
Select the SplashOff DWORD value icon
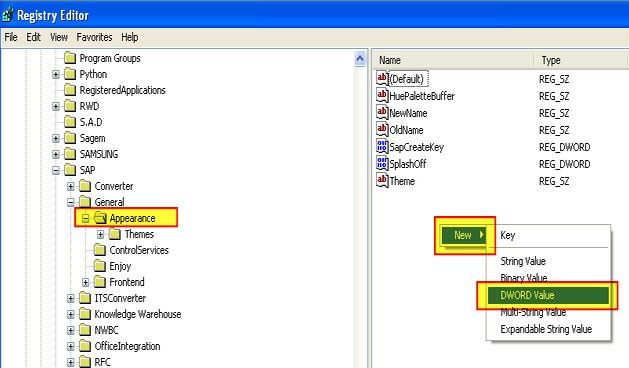click(x=382, y=163)
